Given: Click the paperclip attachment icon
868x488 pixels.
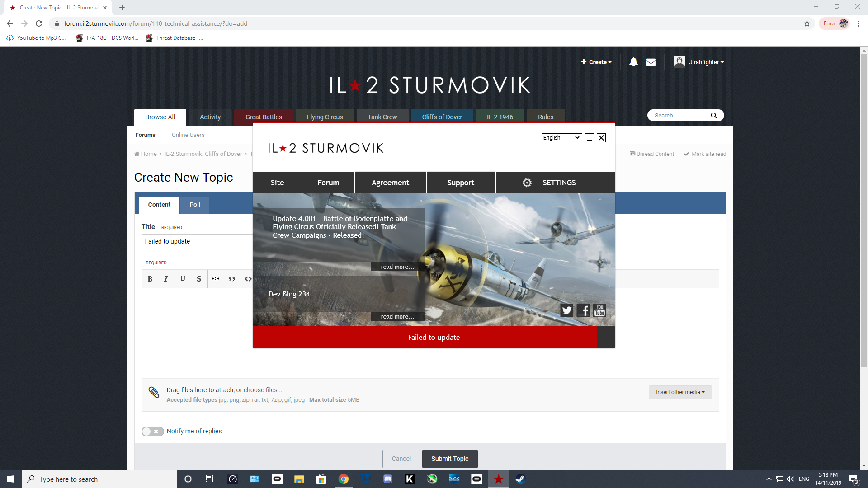Looking at the screenshot, I should pyautogui.click(x=154, y=392).
